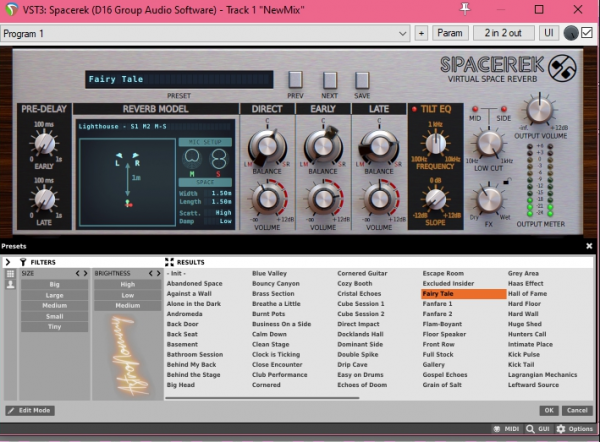Screen dimensions: 600x442
Task: Click the S microphone pattern icon
Action: click(218, 160)
